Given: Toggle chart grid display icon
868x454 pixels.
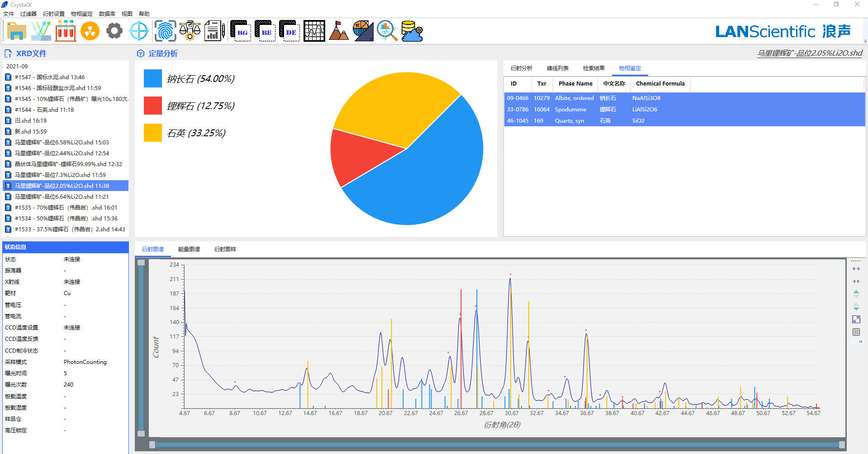Looking at the screenshot, I should point(856,332).
